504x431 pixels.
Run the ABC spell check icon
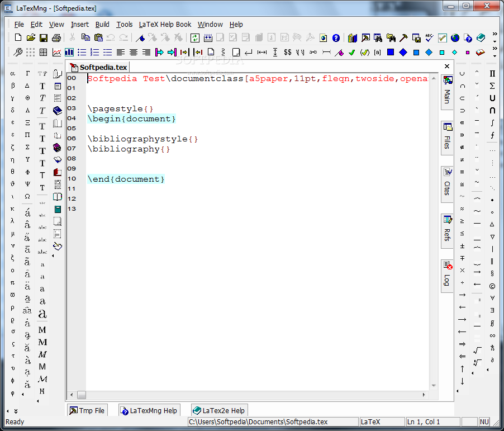430,37
